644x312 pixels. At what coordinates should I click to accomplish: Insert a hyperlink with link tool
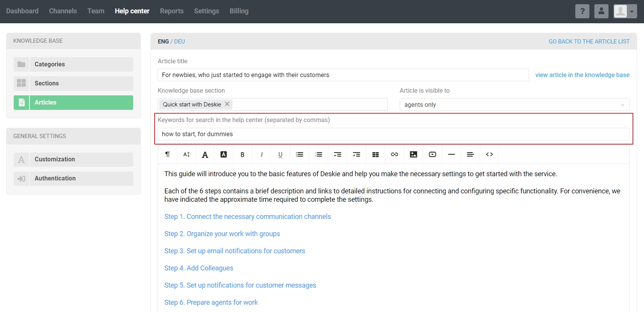coord(394,154)
